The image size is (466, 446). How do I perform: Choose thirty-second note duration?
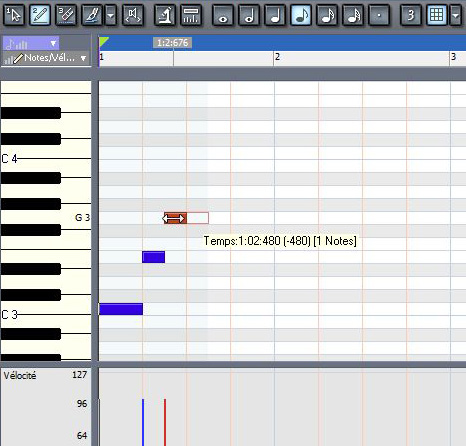point(353,15)
